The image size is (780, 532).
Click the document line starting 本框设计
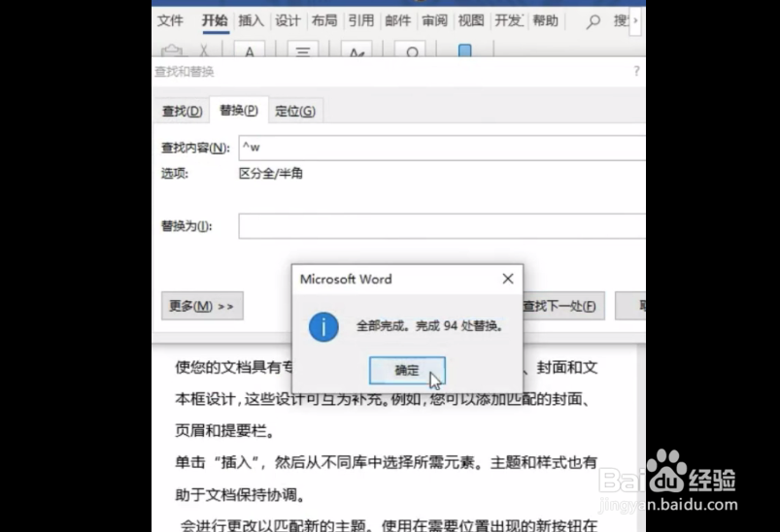[x=382, y=399]
